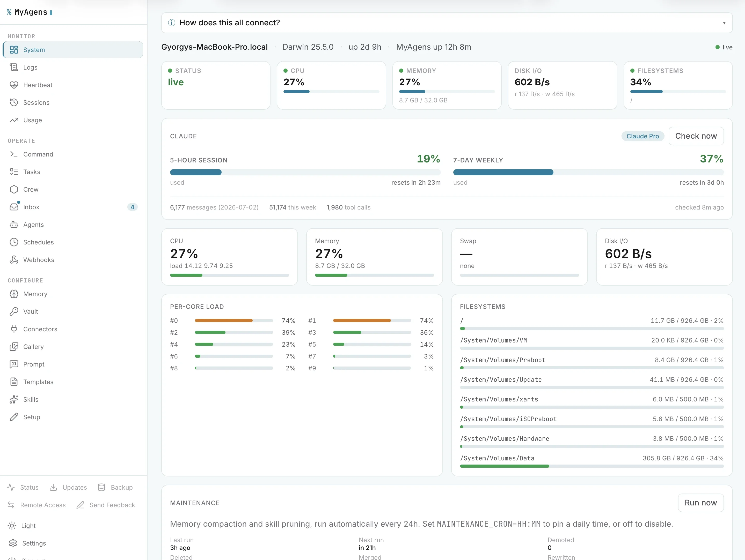Click the Tasks checklist icon
745x560 pixels.
tap(14, 172)
